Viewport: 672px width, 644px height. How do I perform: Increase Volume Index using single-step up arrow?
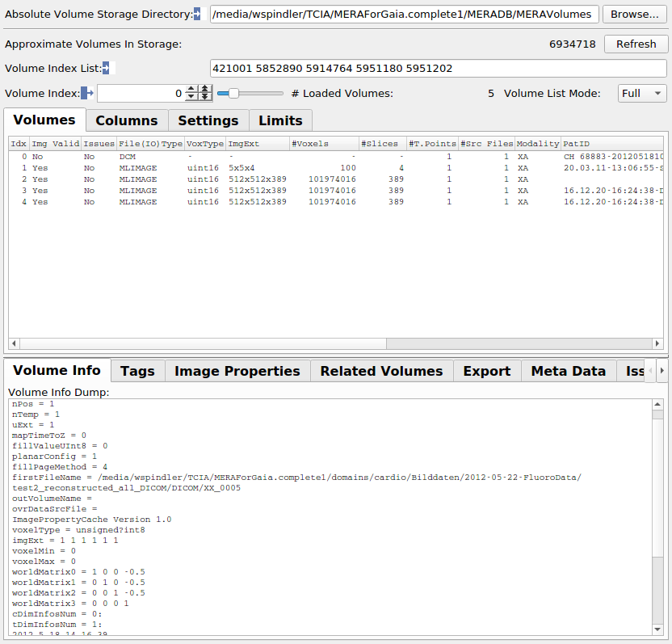pyautogui.click(x=191, y=90)
